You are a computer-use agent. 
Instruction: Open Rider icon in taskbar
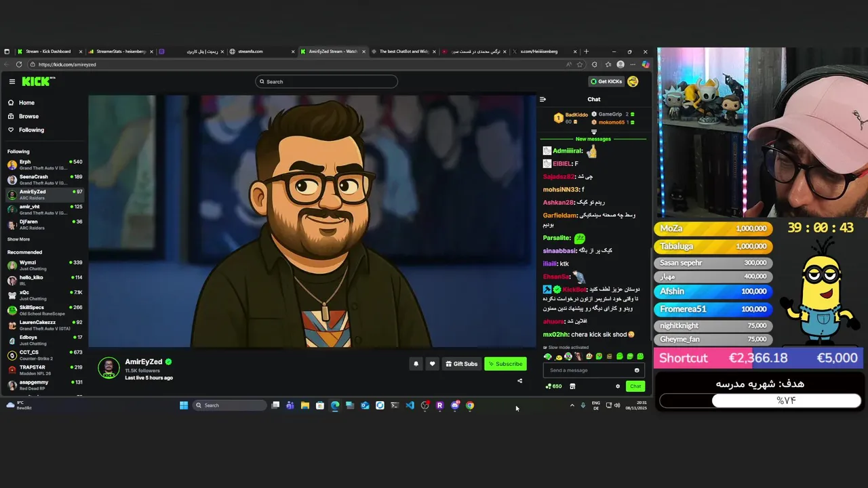pos(439,405)
